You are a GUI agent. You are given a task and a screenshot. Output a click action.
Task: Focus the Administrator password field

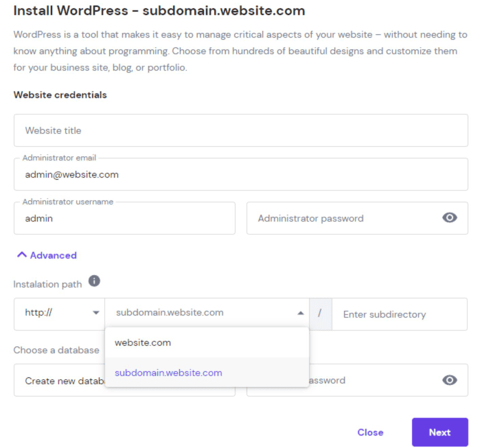pyautogui.click(x=343, y=219)
